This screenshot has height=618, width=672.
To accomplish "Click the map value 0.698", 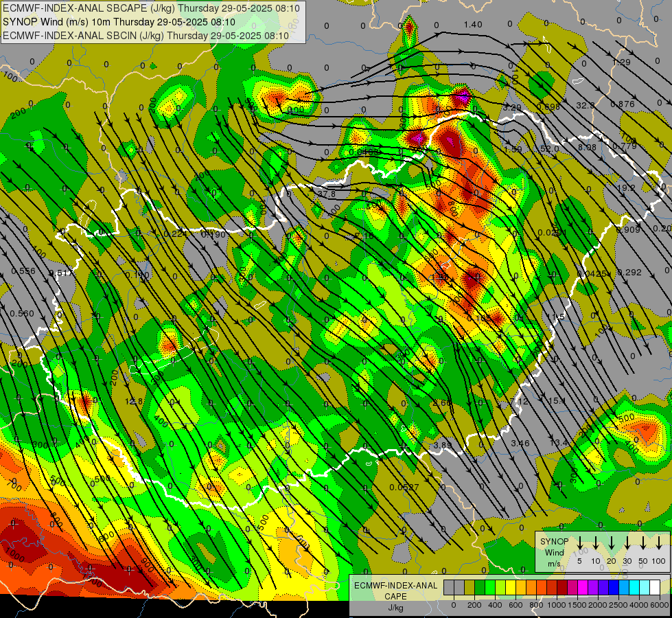I will tap(548, 106).
